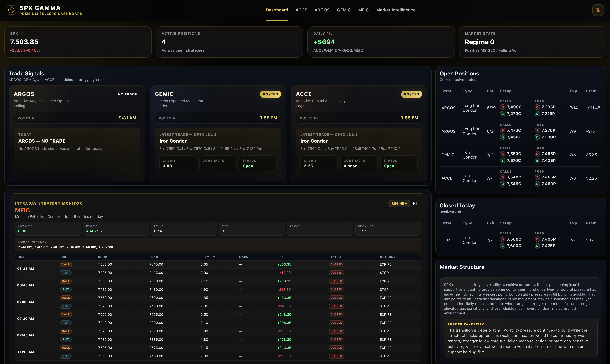Click the Setup header in Open Positions
The image size is (610, 364).
[506, 91]
